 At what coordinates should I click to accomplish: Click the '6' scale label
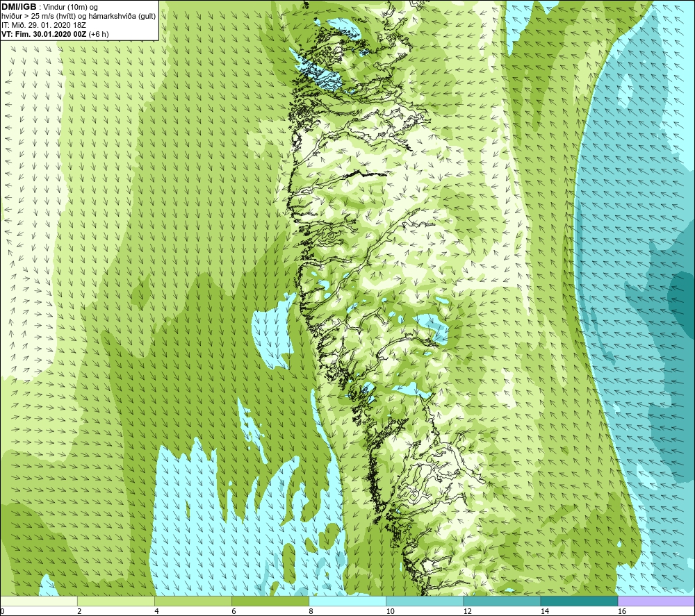tap(234, 611)
